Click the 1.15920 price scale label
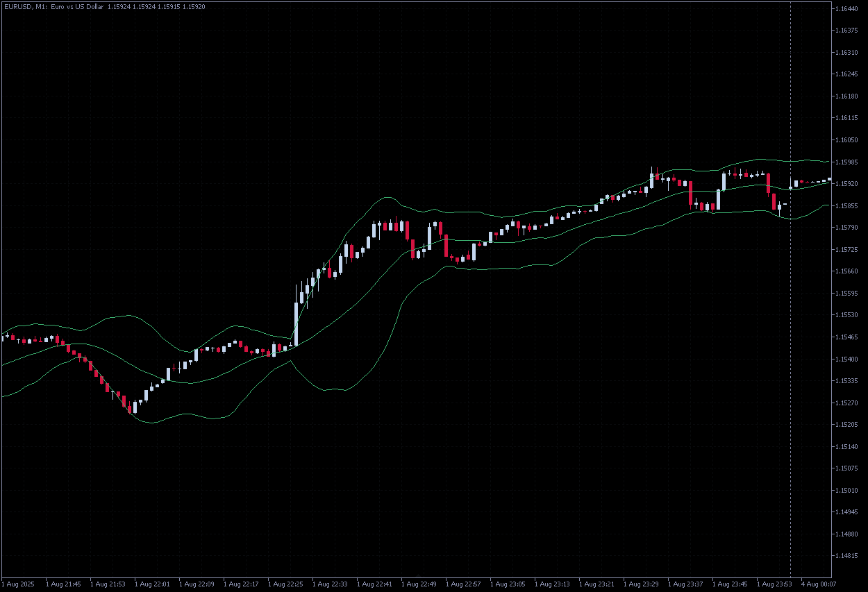Screen dimensions: 868x592 849,184
